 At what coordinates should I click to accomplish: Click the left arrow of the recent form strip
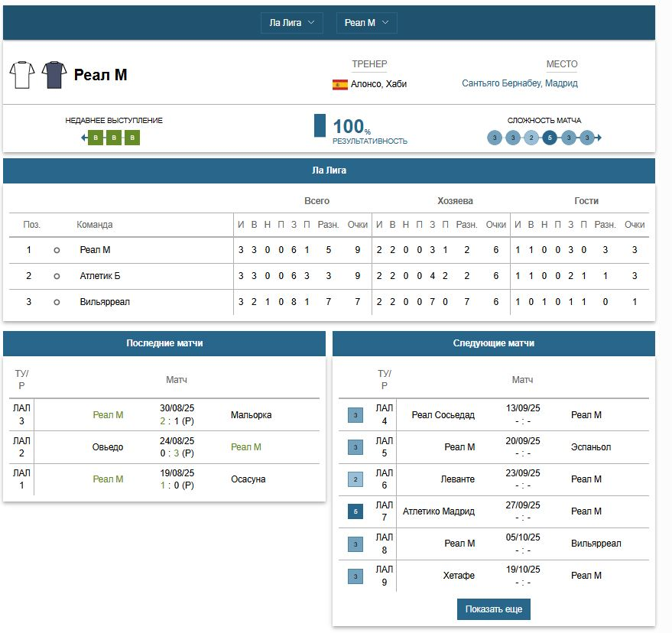click(x=83, y=138)
